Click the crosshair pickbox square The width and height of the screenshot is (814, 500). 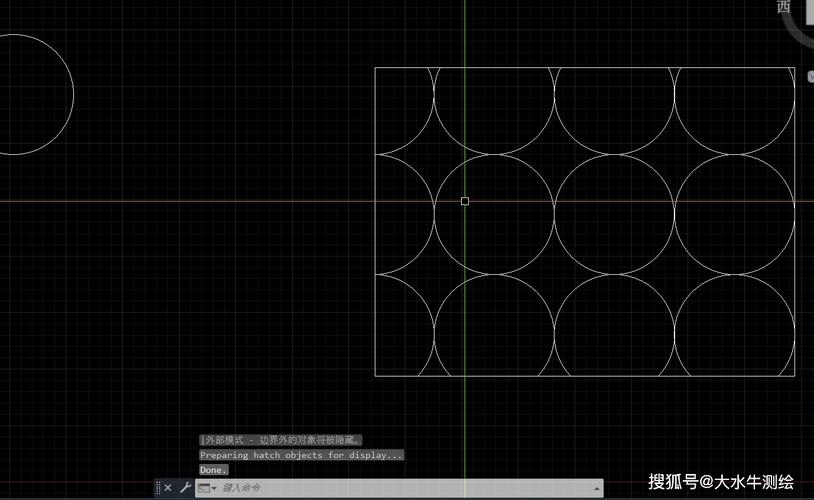pos(465,201)
